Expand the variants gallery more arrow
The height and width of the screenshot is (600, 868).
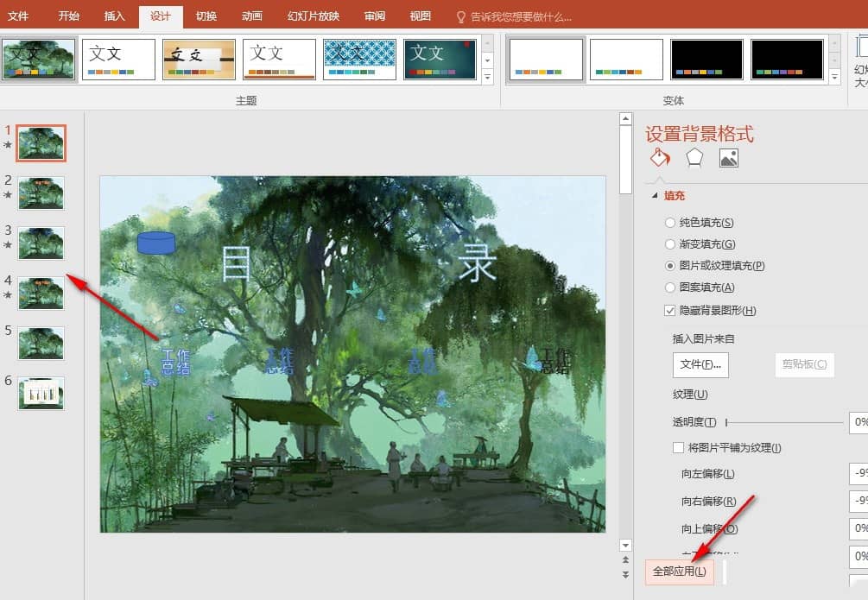pyautogui.click(x=834, y=78)
